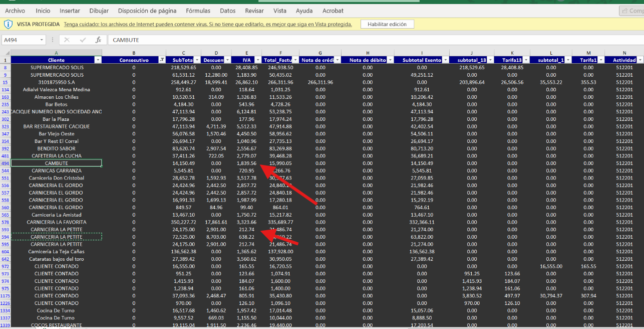The width and height of the screenshot is (644, 329).
Task: Click the Compartir share button
Action: [x=632, y=11]
